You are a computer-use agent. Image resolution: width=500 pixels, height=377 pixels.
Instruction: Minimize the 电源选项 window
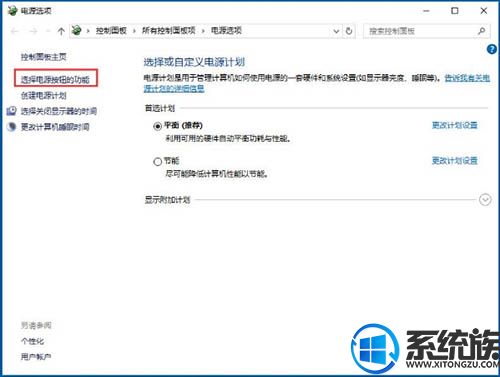[426, 11]
